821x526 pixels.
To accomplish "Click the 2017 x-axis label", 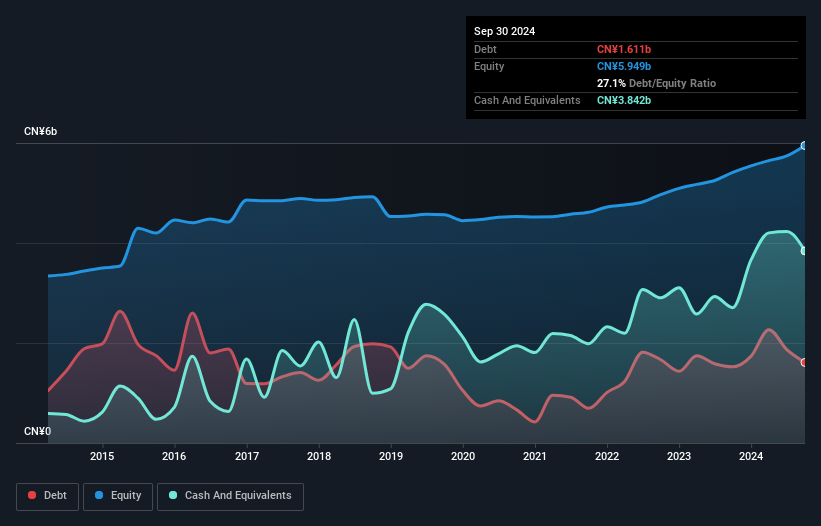I will (247, 456).
